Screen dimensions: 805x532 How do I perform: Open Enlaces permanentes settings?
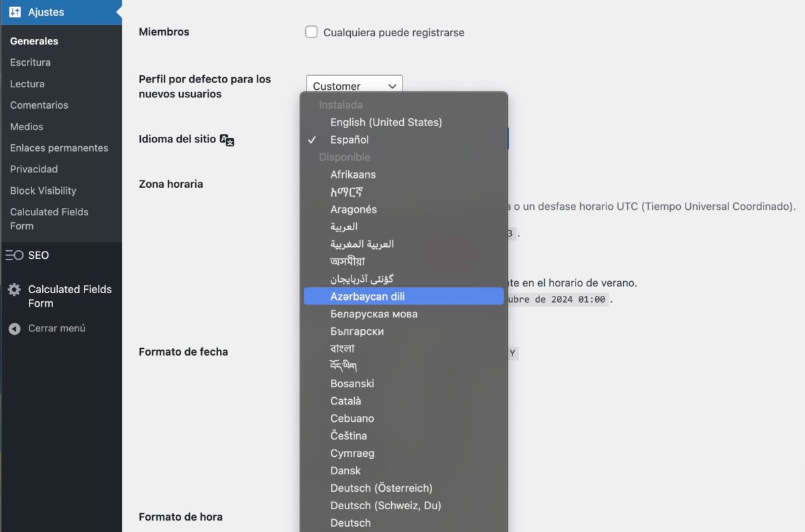[59, 148]
